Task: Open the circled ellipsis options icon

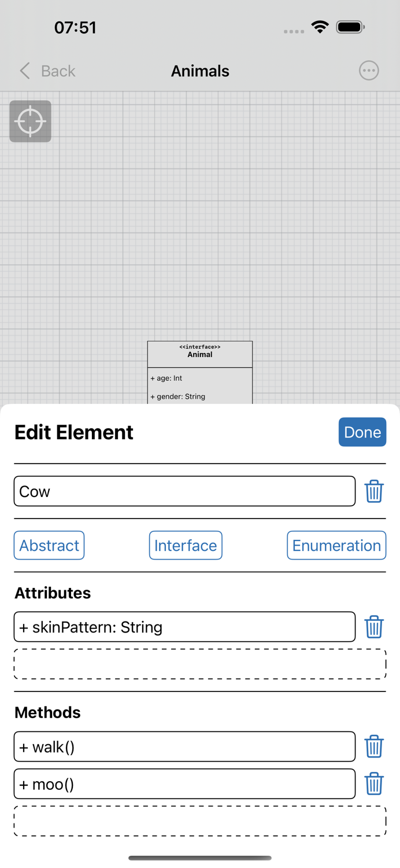Action: click(x=369, y=71)
